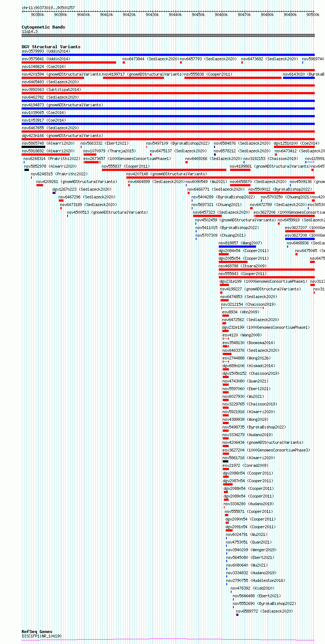Select esv4120 (Wang2008) label
This screenshot has width=325, height=644.
[x=242, y=335]
